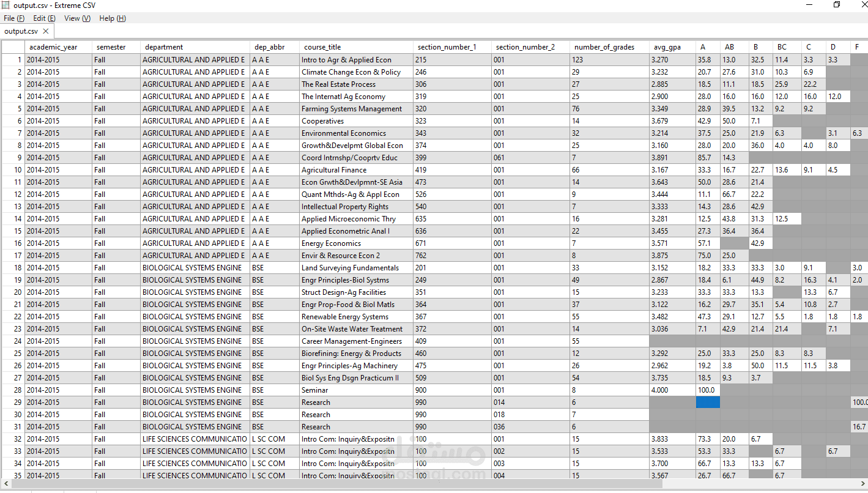Open the Edit menu
The height and width of the screenshot is (493, 868).
(45, 18)
